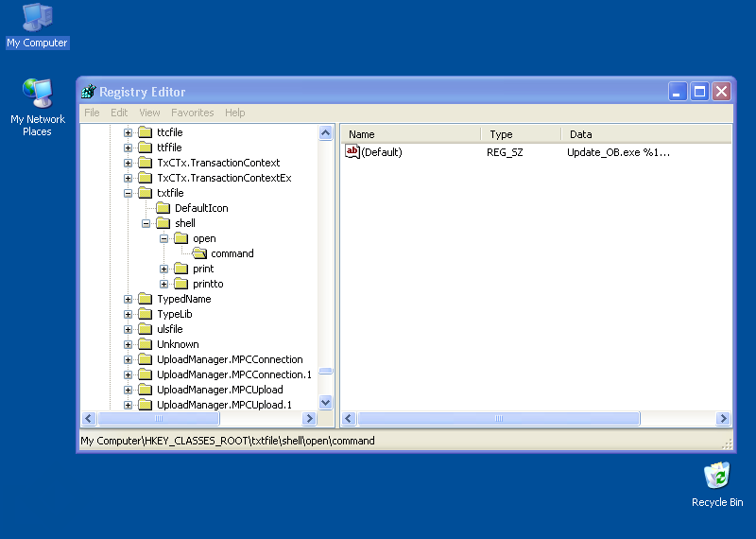Expand the ttcfile key
Screen dimensions: 756x539
pyautogui.click(x=128, y=132)
